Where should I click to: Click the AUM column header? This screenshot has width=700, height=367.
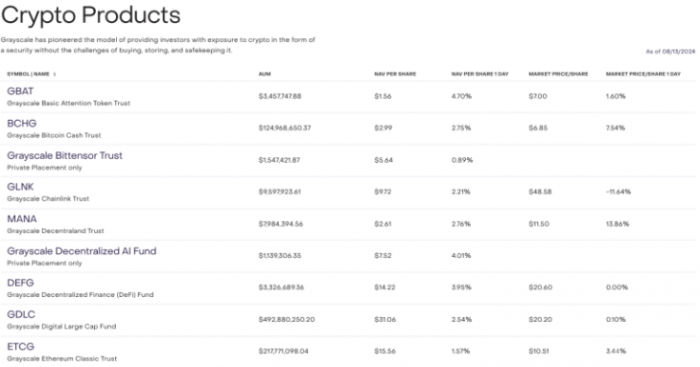[265, 74]
